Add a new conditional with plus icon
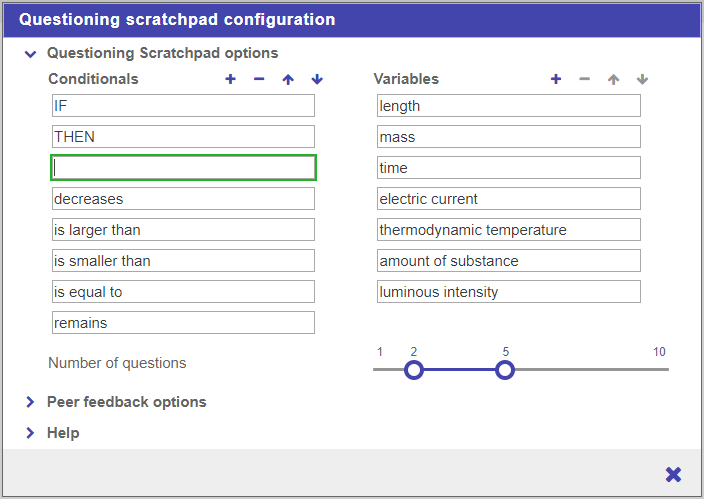Viewport: 704px width, 499px height. [230, 79]
